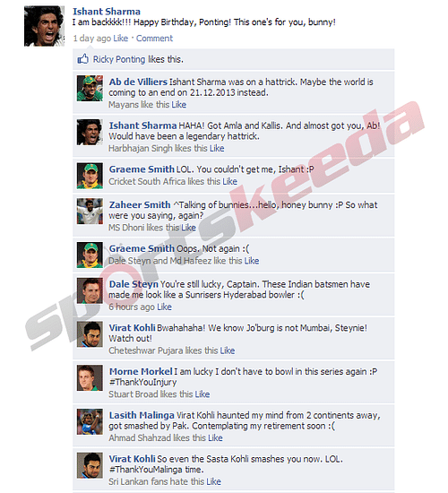Click the Morne Morkel name link
Viewport: 448px width, 493px height.
[x=141, y=371]
